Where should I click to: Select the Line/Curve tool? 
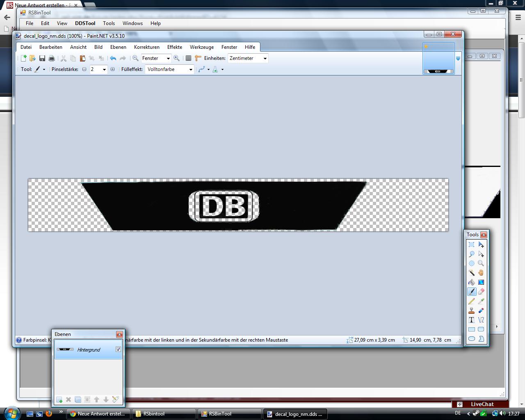click(x=481, y=320)
